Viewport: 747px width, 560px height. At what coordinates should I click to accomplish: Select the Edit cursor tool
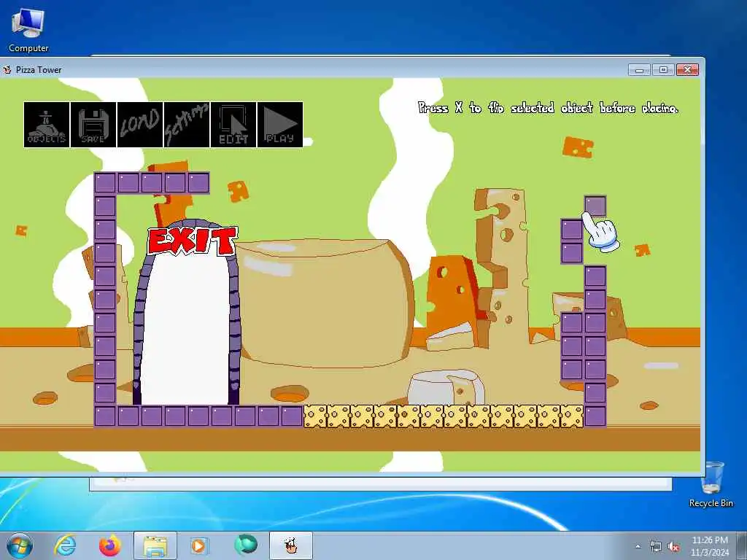click(233, 125)
